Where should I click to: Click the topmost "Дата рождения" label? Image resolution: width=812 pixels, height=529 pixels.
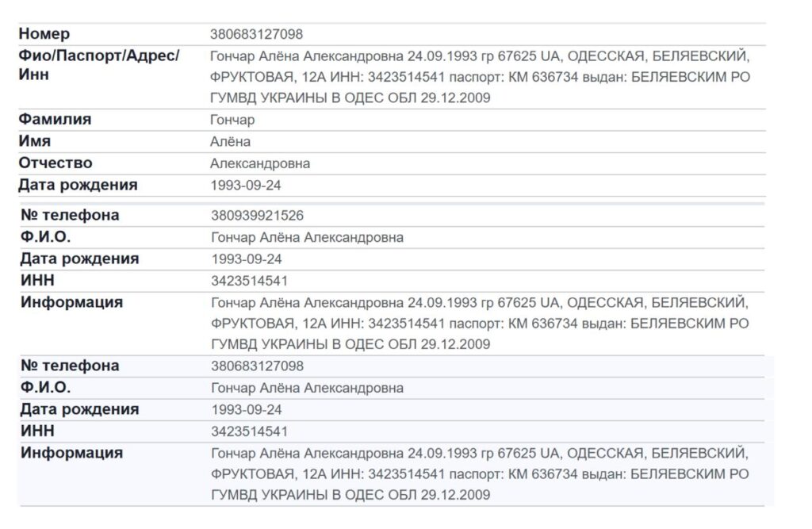[78, 185]
